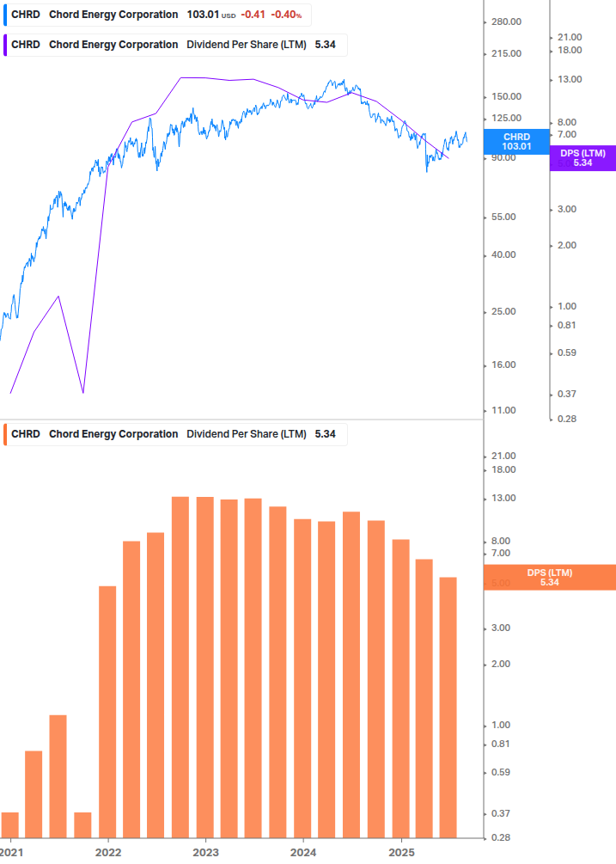Click the 1.00 label on the upper chart's DPS axis

click(566, 306)
